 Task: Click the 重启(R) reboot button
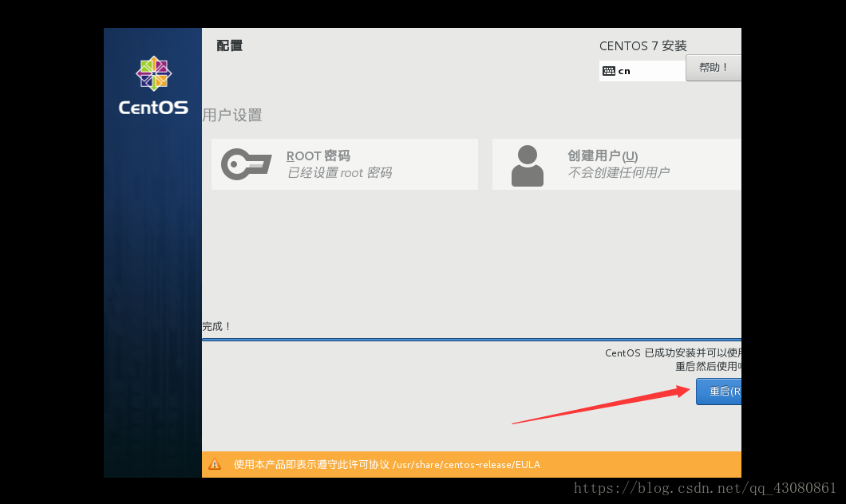[718, 392]
